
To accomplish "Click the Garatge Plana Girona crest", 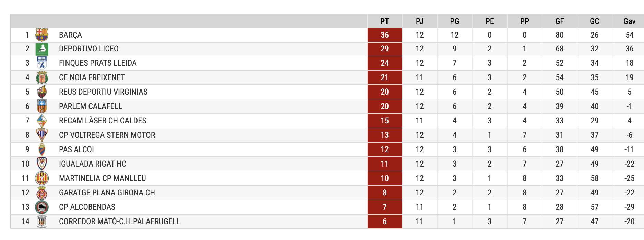I will tap(42, 193).
